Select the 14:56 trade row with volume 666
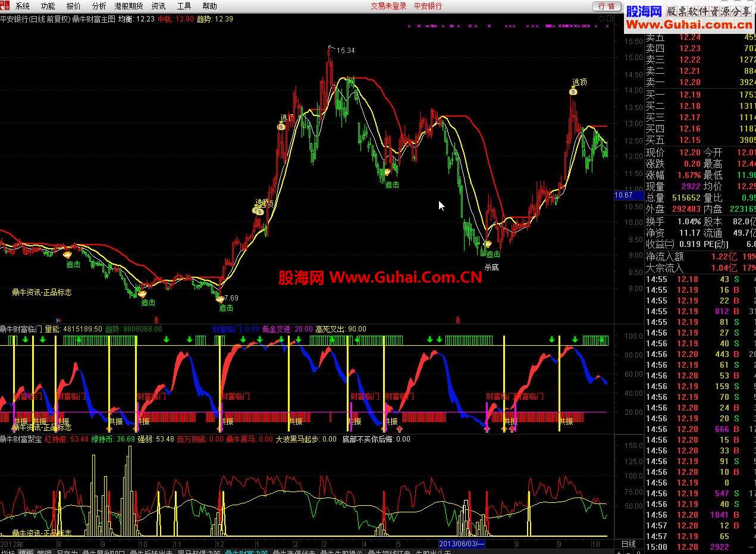 click(701, 429)
